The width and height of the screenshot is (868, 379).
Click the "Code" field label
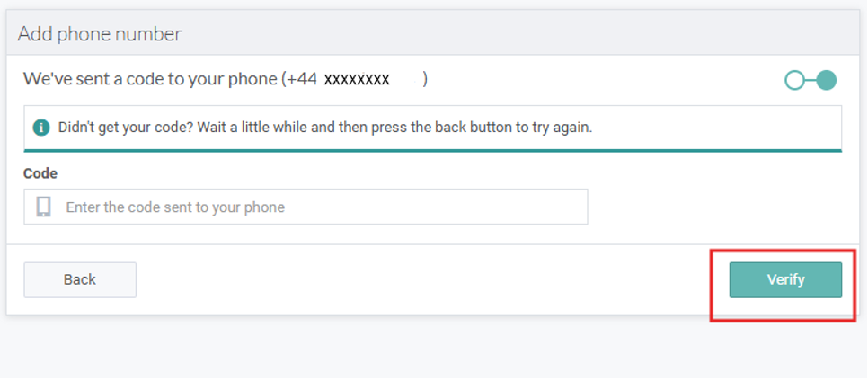40,173
